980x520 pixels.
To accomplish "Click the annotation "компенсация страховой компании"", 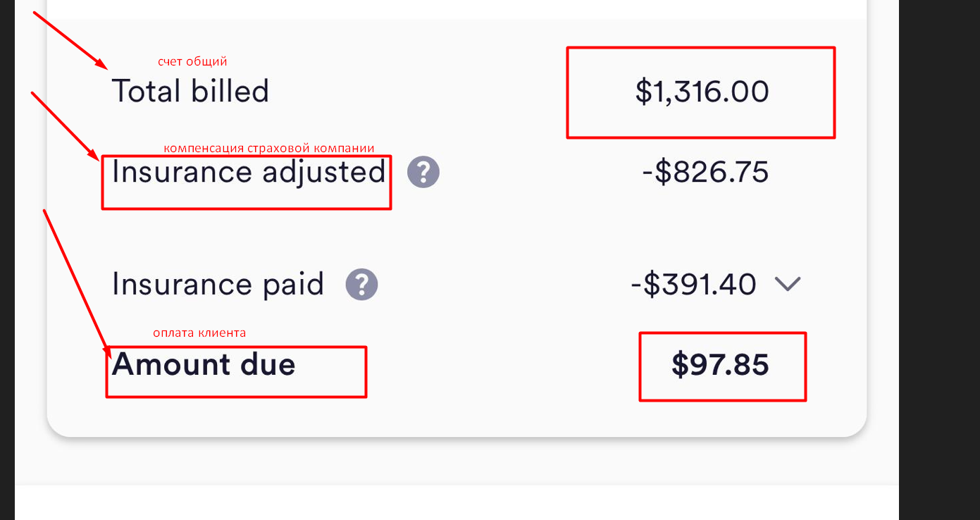I will pos(268,149).
